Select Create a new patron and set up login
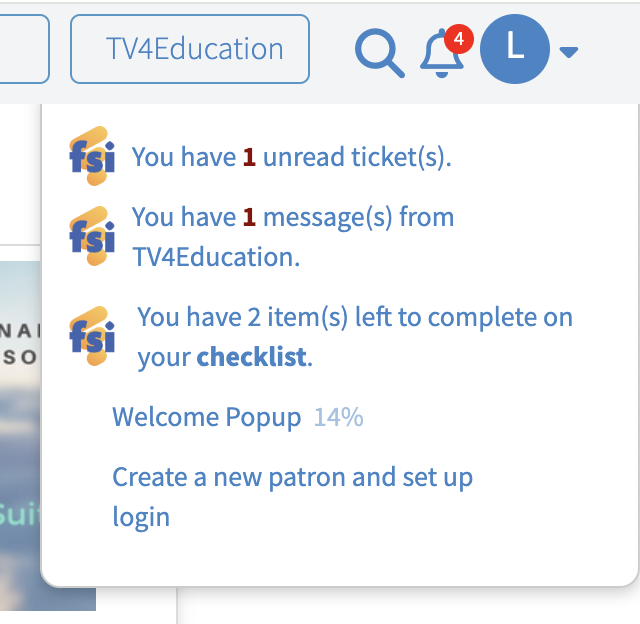The width and height of the screenshot is (640, 624). click(292, 497)
